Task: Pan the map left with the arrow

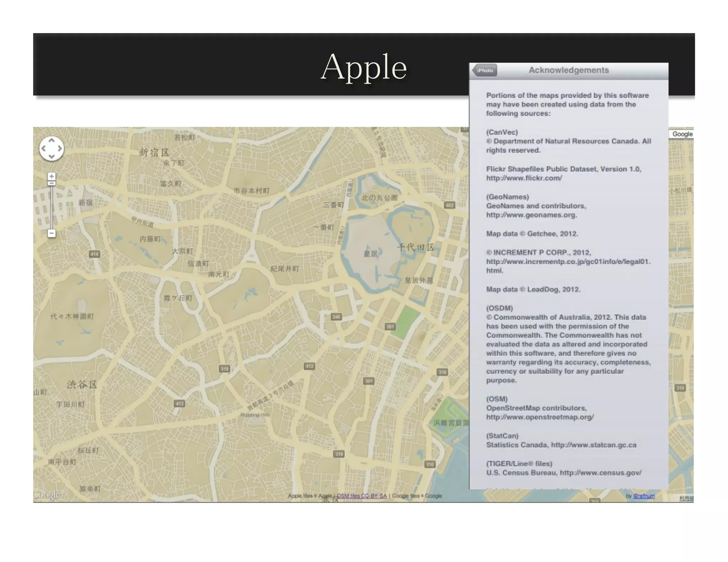Action: pyautogui.click(x=44, y=148)
